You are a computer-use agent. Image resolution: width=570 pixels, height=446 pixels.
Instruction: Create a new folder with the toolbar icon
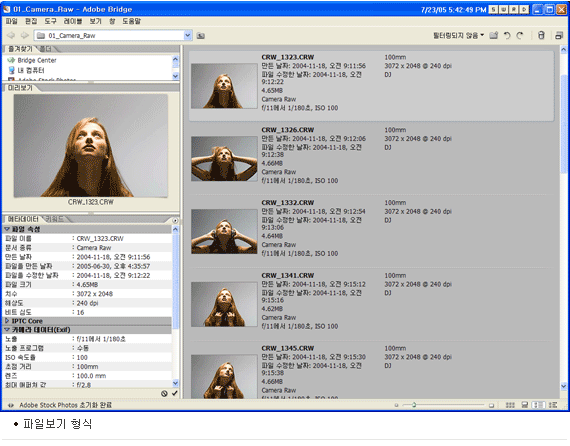(493, 35)
